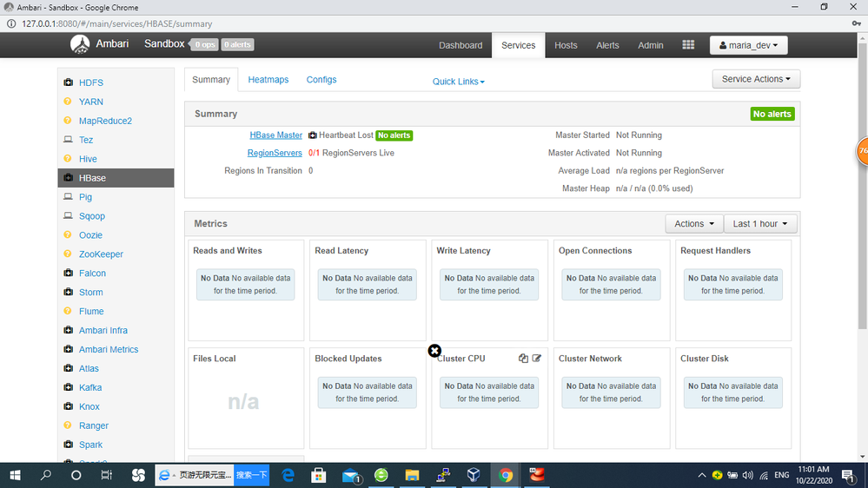868x488 pixels.
Task: Open the HBase Master link
Action: pyautogui.click(x=275, y=135)
